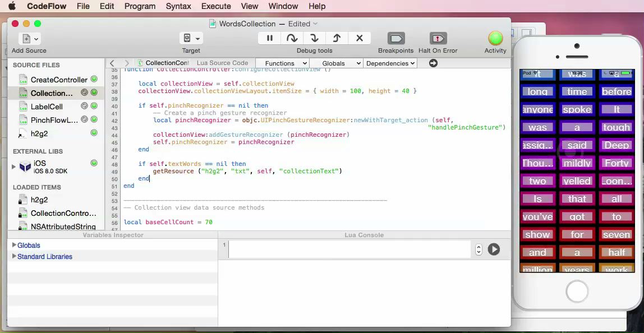This screenshot has height=333, width=644.
Task: Click the CollectionCont file path item
Action: (163, 63)
